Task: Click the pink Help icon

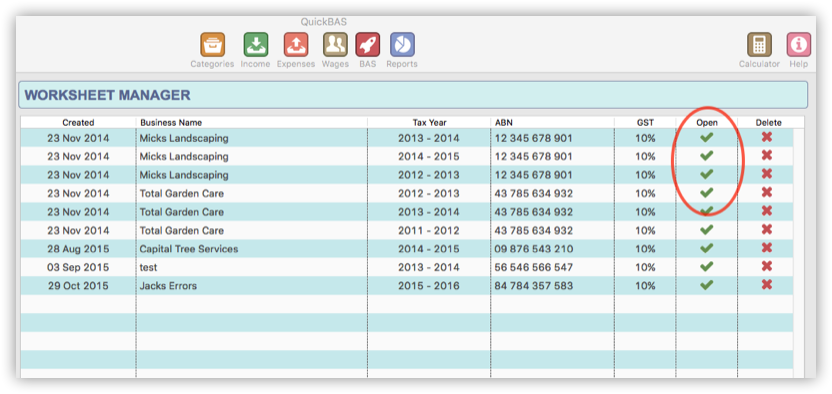Action: pyautogui.click(x=799, y=45)
